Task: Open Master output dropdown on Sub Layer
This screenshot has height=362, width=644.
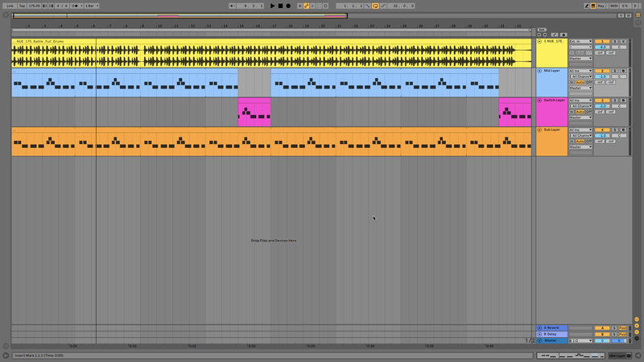Action: point(580,147)
